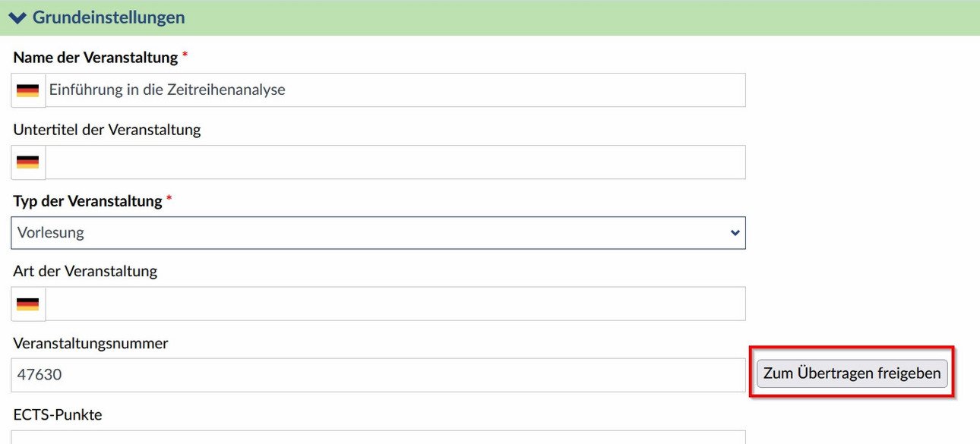Click the Untertitel der Veranstaltung label

click(x=107, y=130)
